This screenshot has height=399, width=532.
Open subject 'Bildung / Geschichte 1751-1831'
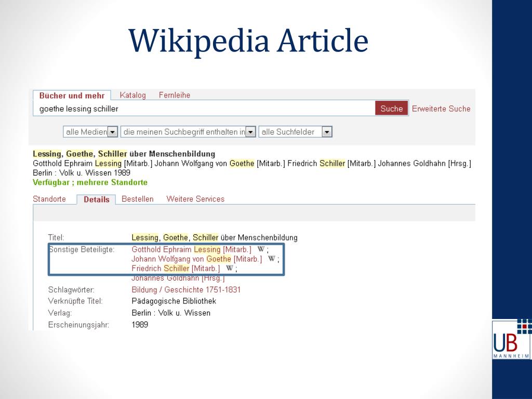click(x=186, y=290)
